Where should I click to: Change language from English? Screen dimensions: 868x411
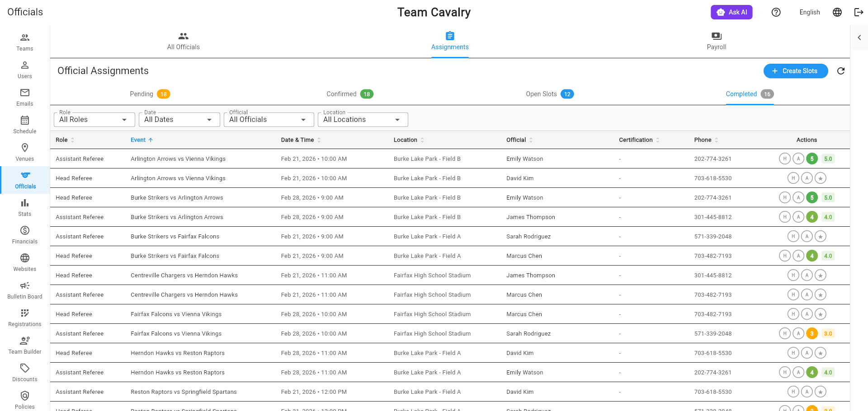tap(809, 12)
